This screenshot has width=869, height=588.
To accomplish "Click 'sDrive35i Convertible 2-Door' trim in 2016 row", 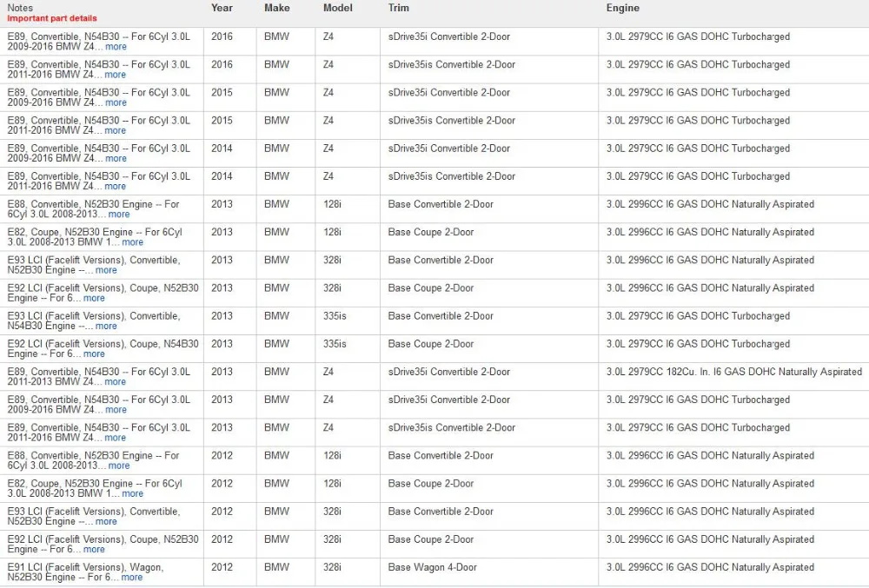I will point(449,36).
